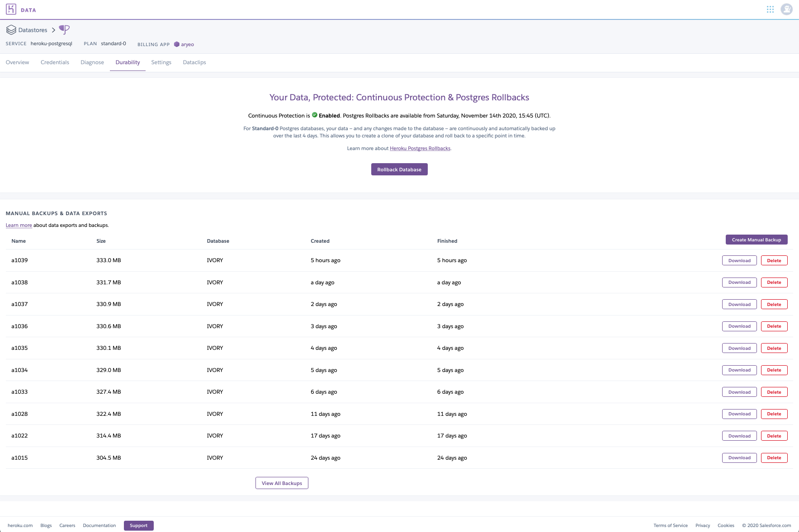Open Privacy footer link
799x532 pixels.
703,526
